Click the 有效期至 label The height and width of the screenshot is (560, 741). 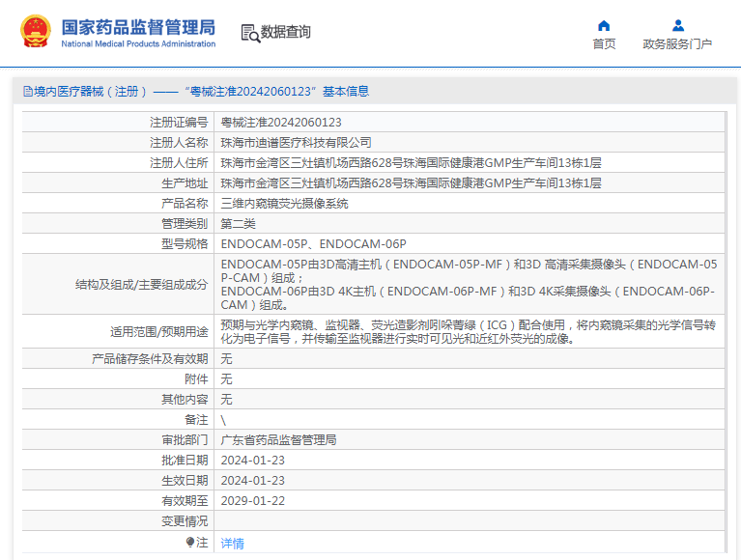(185, 501)
